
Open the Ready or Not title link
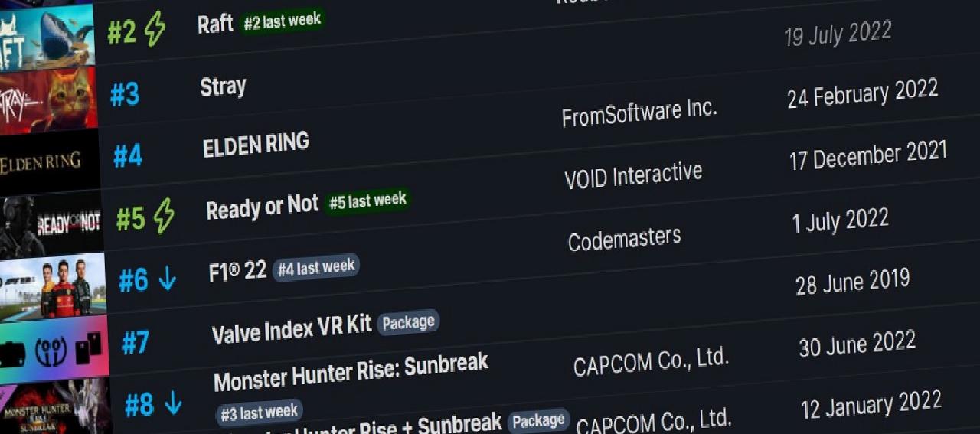click(262, 206)
